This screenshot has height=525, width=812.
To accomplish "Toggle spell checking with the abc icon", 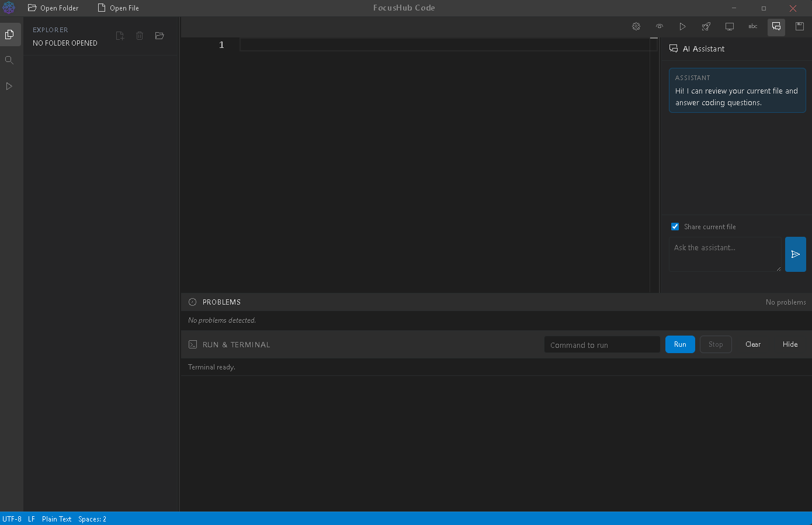I will click(x=752, y=26).
